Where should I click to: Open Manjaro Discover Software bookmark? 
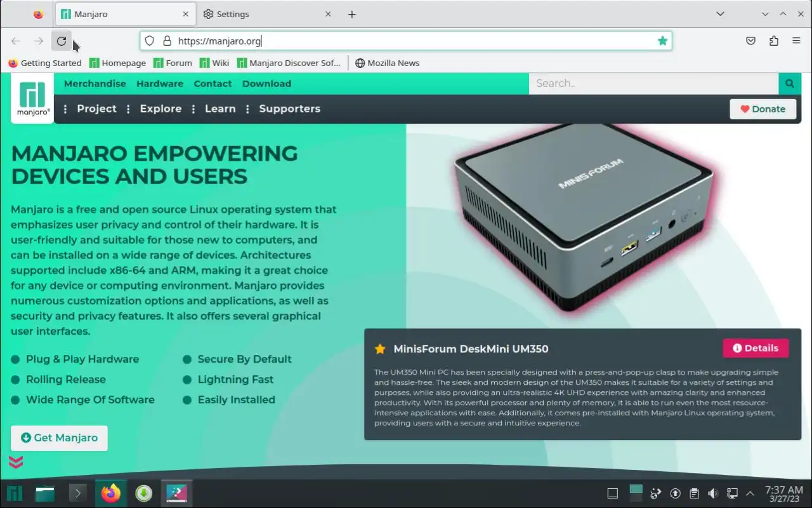tap(289, 63)
